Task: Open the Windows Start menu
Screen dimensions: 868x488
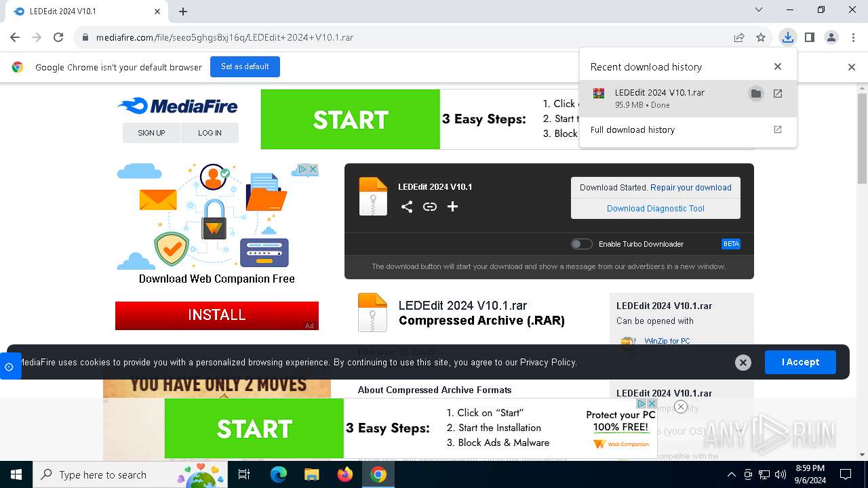Action: tap(16, 474)
